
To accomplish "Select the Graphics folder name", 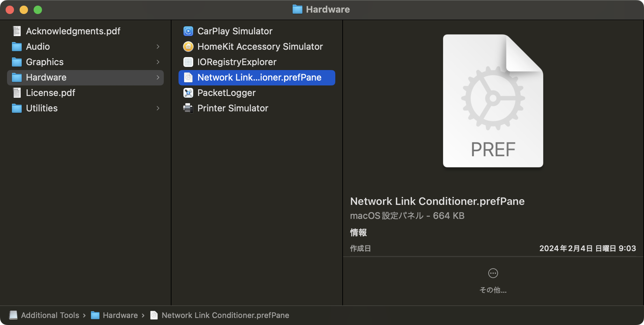I will pos(45,62).
